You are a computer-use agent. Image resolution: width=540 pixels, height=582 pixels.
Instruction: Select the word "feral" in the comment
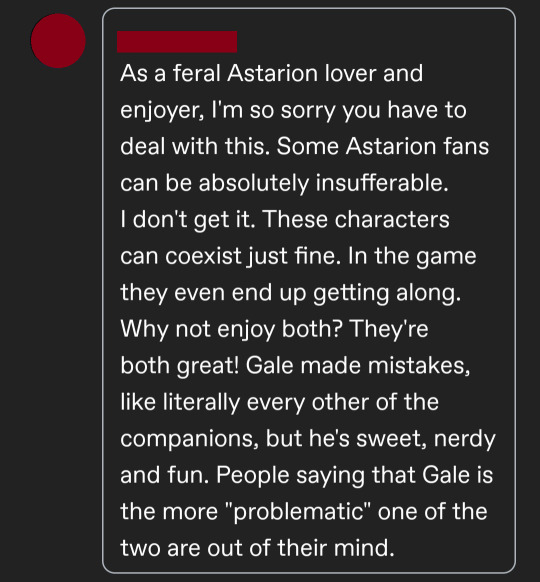click(x=197, y=73)
